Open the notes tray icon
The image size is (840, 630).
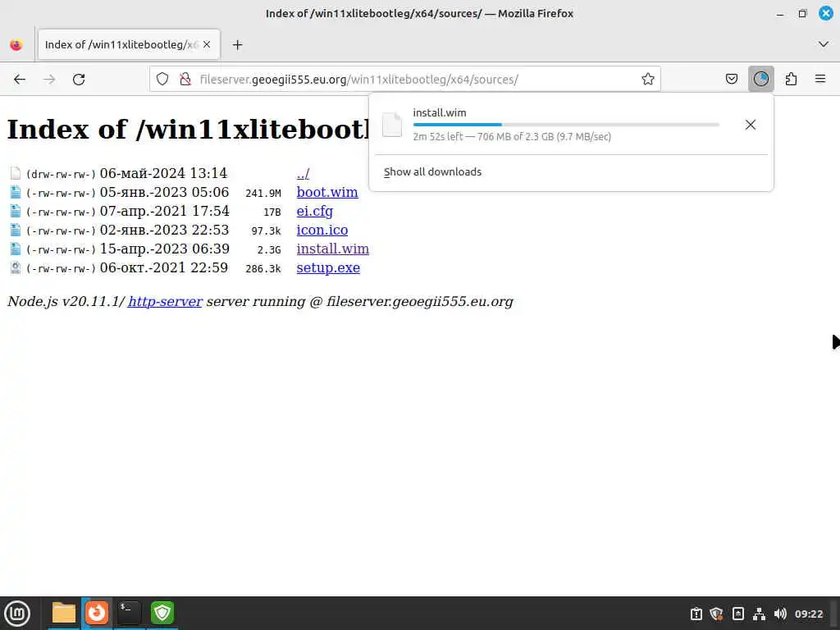[737, 614]
